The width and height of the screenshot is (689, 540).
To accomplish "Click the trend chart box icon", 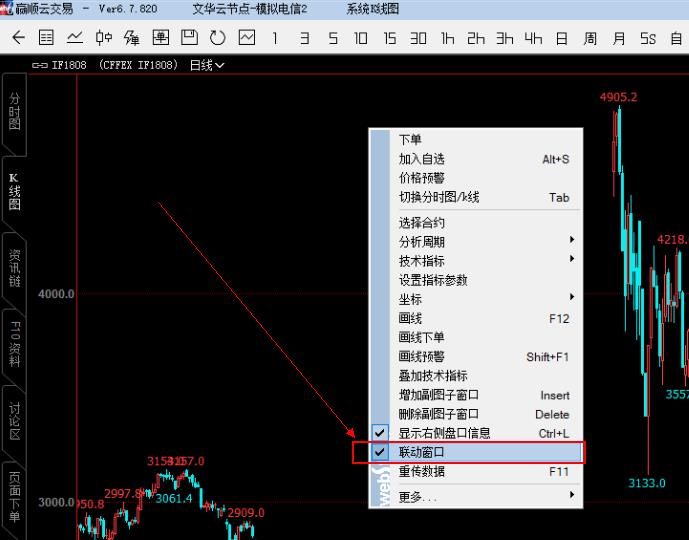I will [247, 38].
